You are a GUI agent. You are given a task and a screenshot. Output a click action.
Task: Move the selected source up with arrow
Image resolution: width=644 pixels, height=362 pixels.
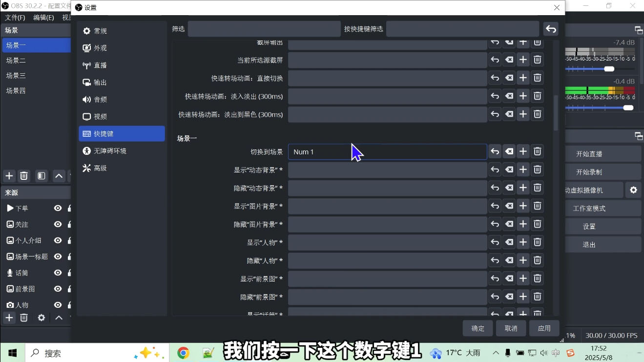pyautogui.click(x=59, y=318)
